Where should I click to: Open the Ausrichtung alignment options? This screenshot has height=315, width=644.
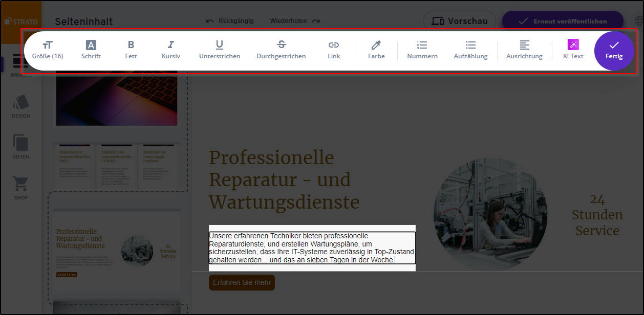tap(524, 50)
